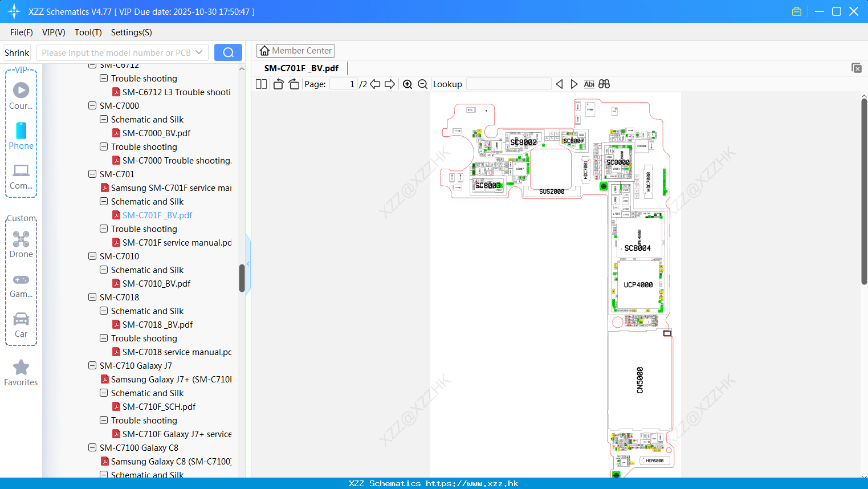Screen dimensions: 868x489
Task: Open Samsung SM-C701F service manual
Action: [x=171, y=188]
